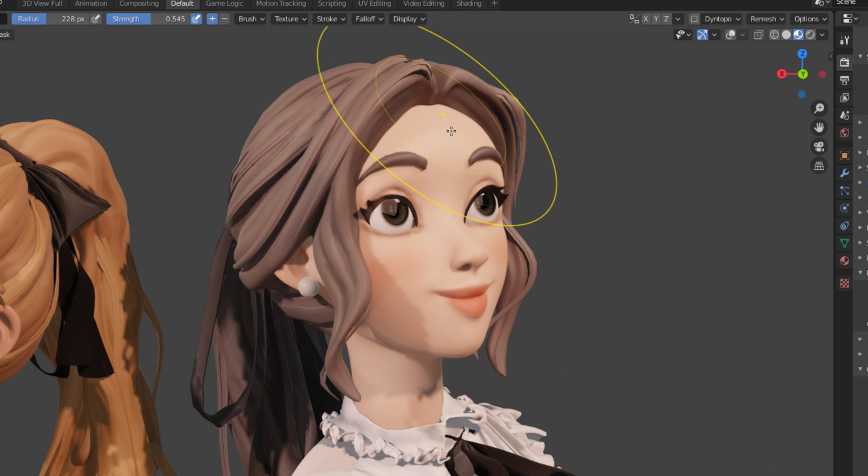The height and width of the screenshot is (476, 868).
Task: Switch to the UV Editing workspace tab
Action: [374, 4]
